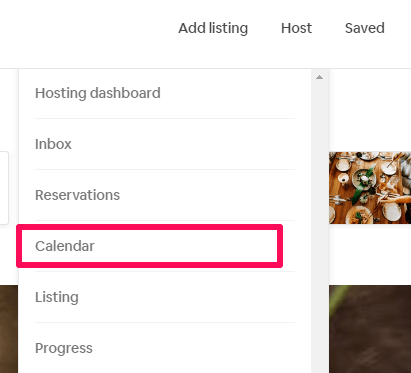Click the navigation item between Add listing and Saved
The height and width of the screenshot is (373, 411).
(x=296, y=28)
